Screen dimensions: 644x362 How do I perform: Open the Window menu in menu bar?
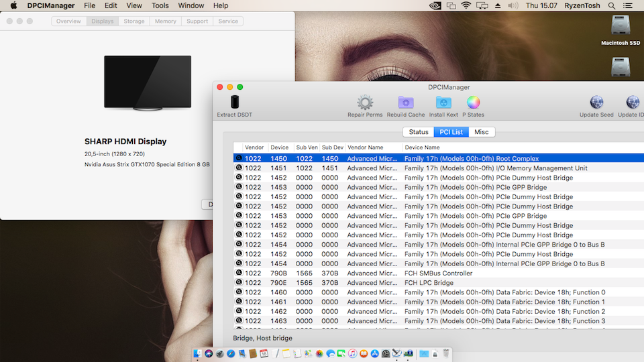click(191, 5)
